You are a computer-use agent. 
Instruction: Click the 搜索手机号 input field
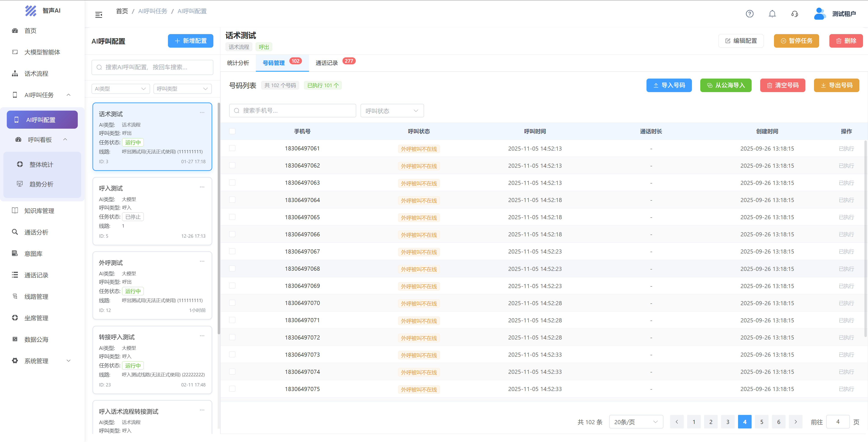tap(292, 111)
